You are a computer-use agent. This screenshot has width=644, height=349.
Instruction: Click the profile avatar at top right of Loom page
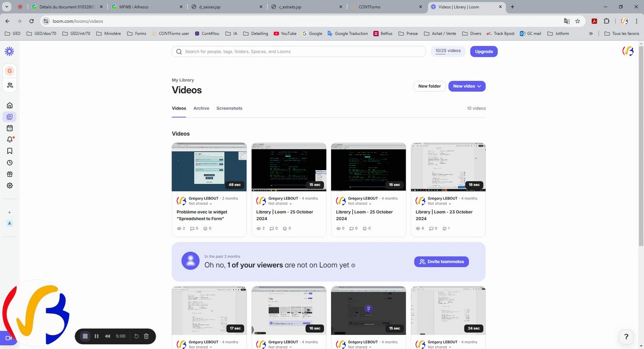tap(628, 51)
